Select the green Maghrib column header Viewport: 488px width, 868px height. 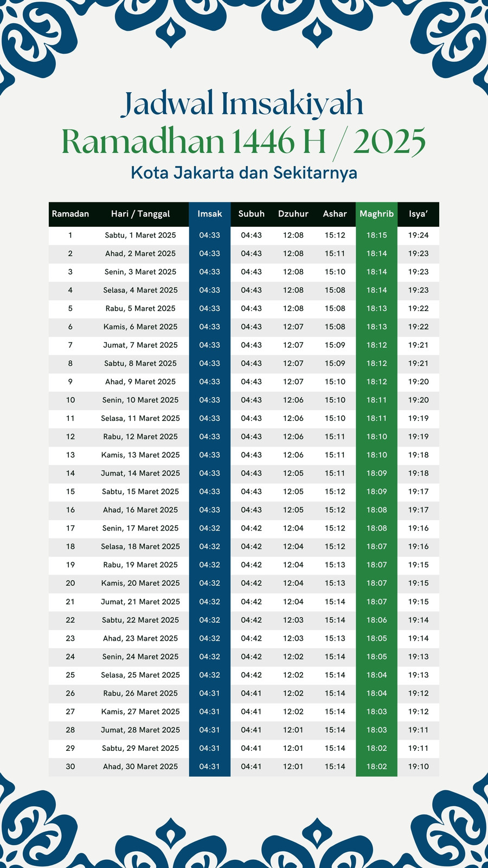[377, 214]
